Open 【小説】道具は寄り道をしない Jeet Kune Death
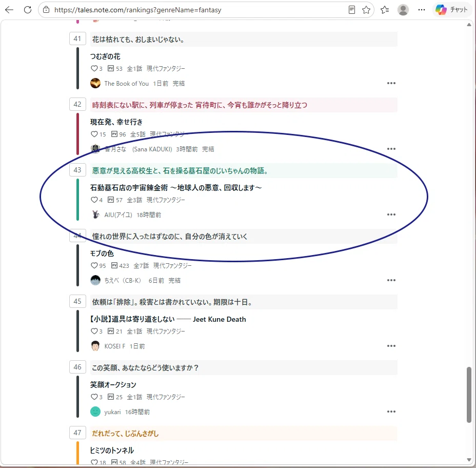The width and height of the screenshot is (476, 468). [x=168, y=319]
